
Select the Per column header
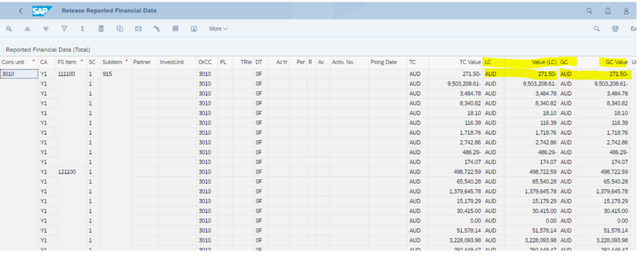(x=298, y=62)
